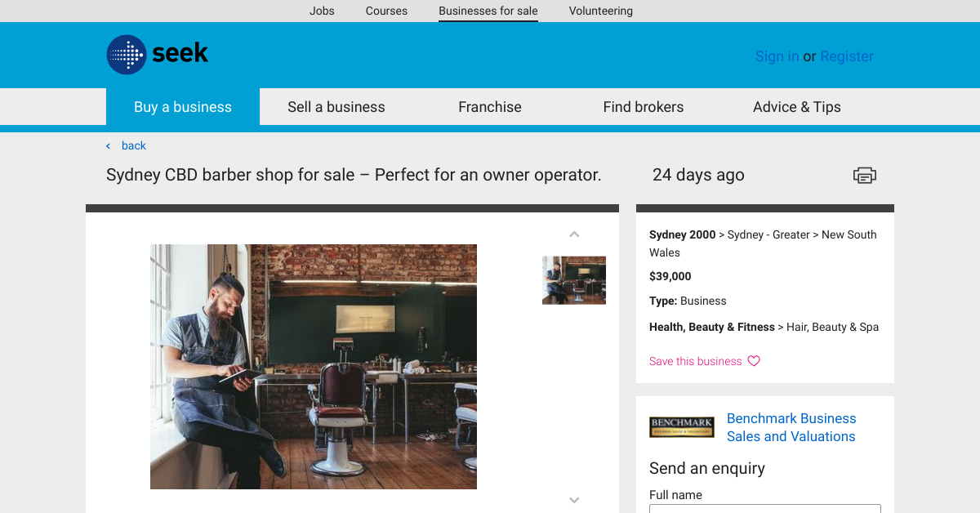Click the Benchmark Business Sales logo
980x513 pixels.
682,426
